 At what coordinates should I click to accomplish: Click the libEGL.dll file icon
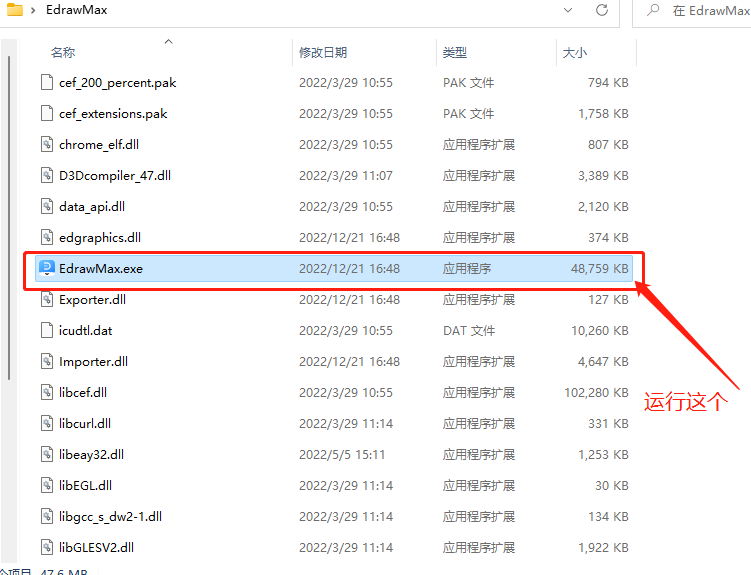coord(47,485)
